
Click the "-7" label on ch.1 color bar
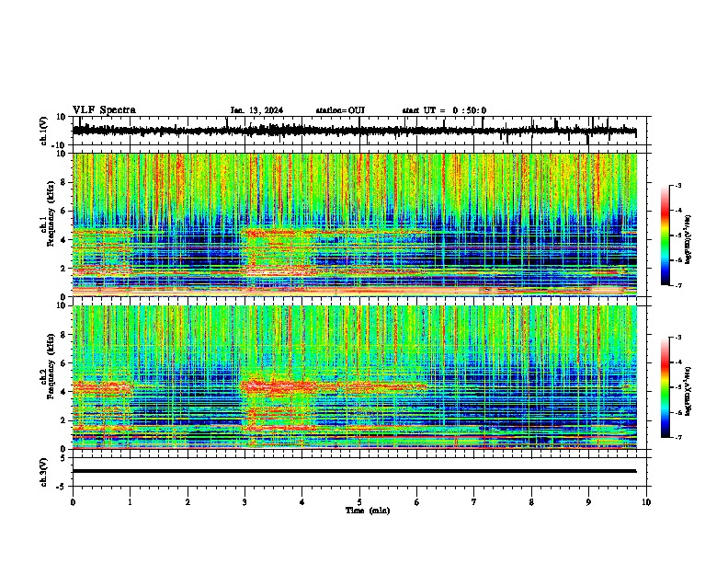point(677,285)
